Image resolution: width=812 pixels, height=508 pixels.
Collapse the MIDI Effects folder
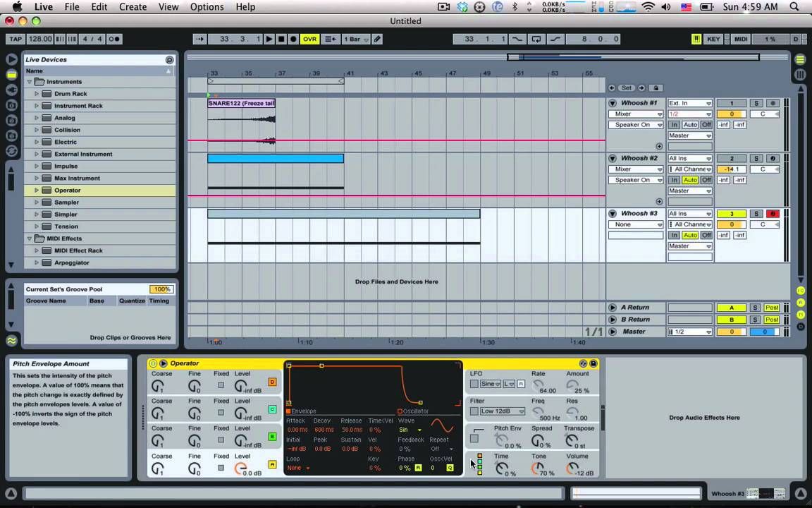point(30,238)
